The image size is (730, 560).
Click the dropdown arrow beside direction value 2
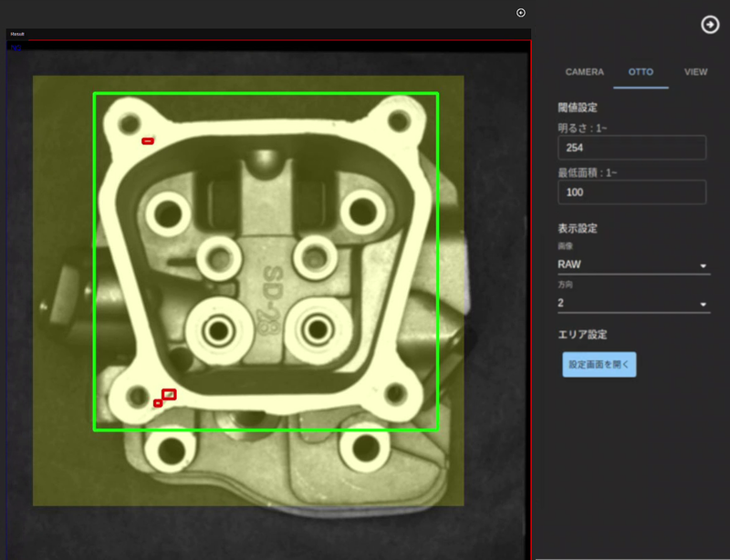[704, 304]
